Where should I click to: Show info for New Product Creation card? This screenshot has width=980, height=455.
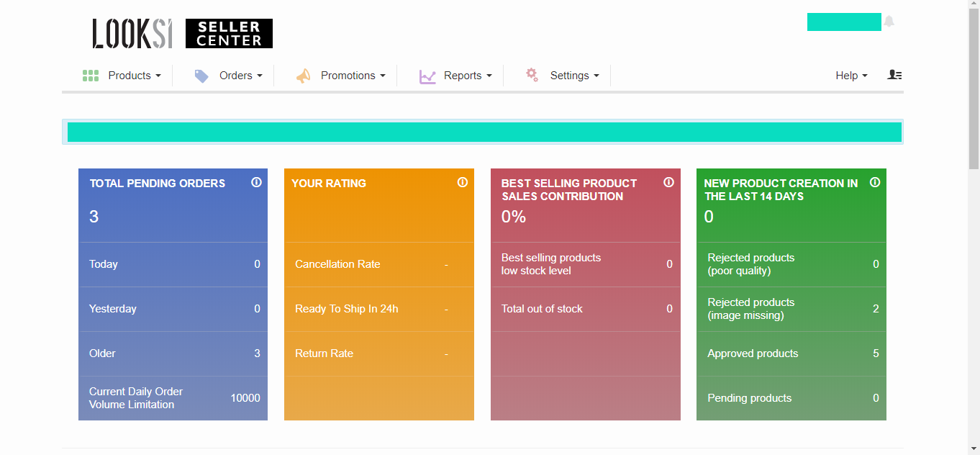(x=875, y=182)
